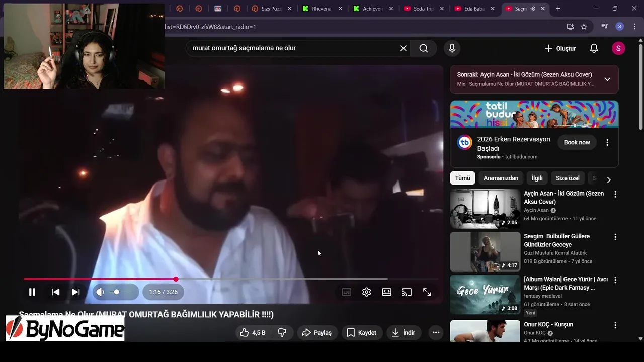Bookmark this page with the star icon
The image size is (644, 362).
[x=584, y=27]
